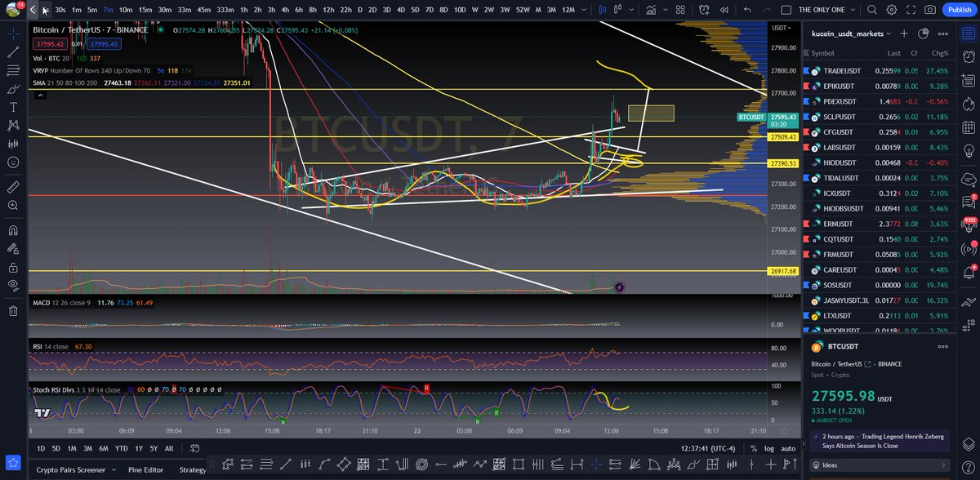Select the crosshair cursor tool in left toolbar
The image size is (980, 480).
pos(13,33)
